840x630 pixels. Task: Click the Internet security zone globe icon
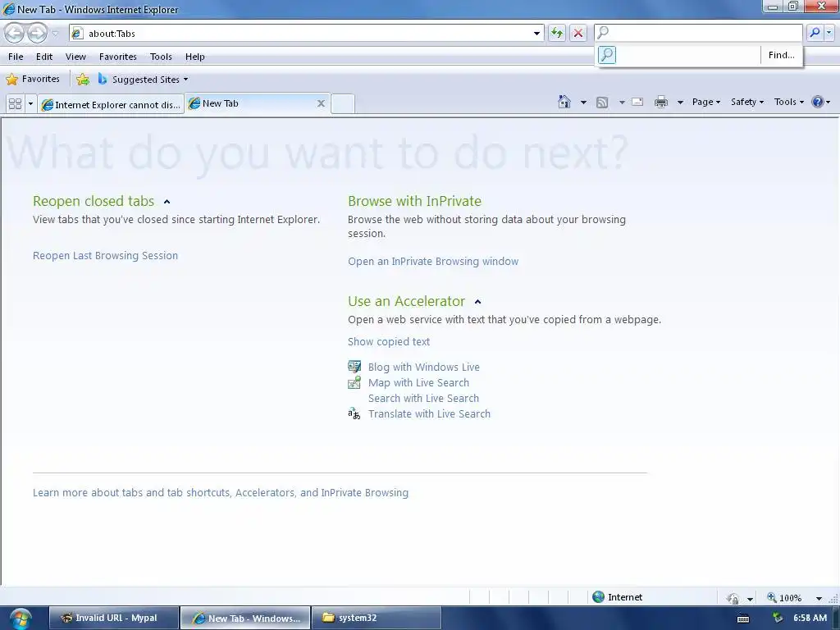(598, 597)
